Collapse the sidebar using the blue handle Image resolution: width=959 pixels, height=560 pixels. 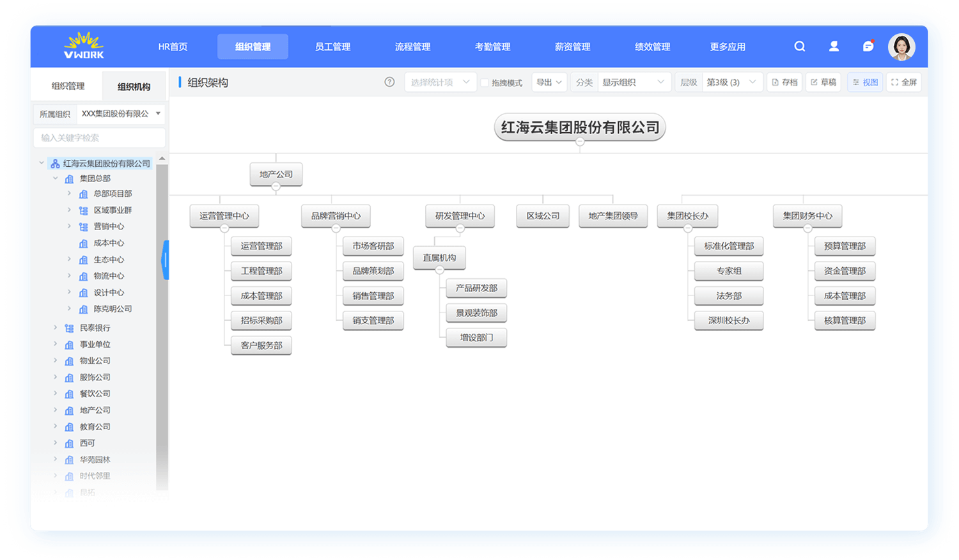tap(165, 260)
